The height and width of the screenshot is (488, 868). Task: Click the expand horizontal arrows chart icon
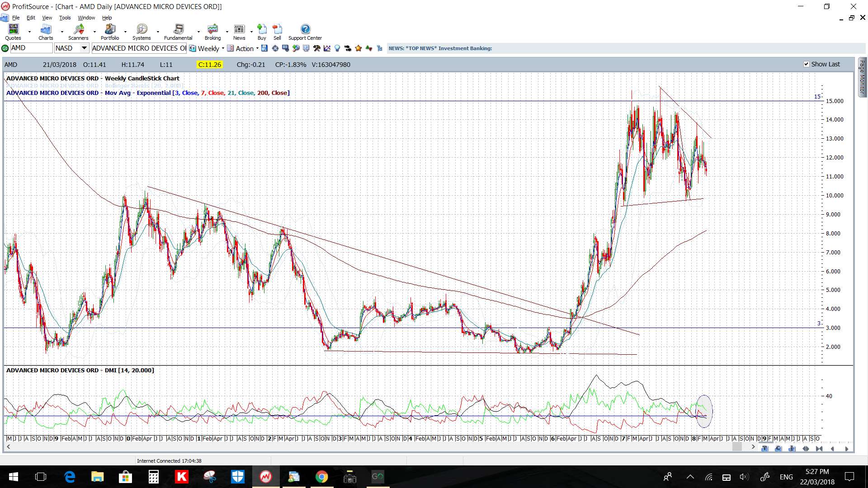[806, 449]
